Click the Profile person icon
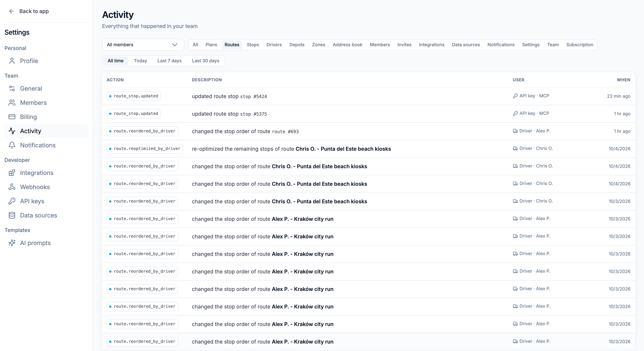This screenshot has height=351, width=644. tap(12, 61)
